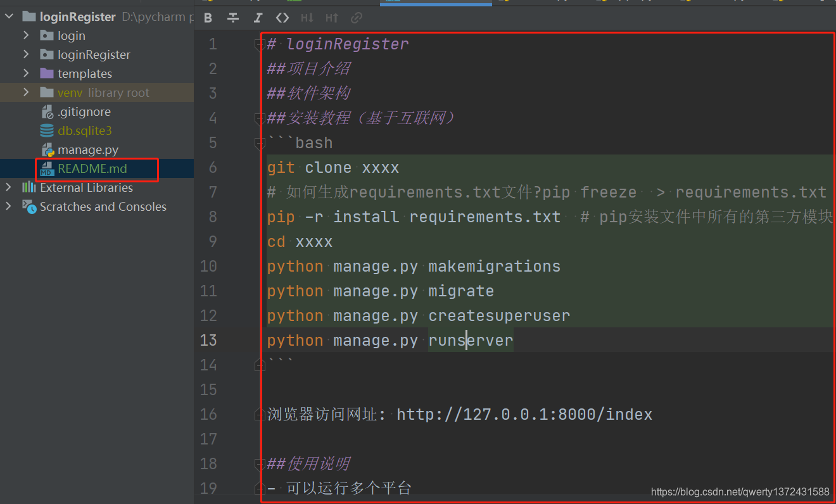Click the 'python manage.py migrate' line
Viewport: 836px width, 504px height.
[x=381, y=291]
